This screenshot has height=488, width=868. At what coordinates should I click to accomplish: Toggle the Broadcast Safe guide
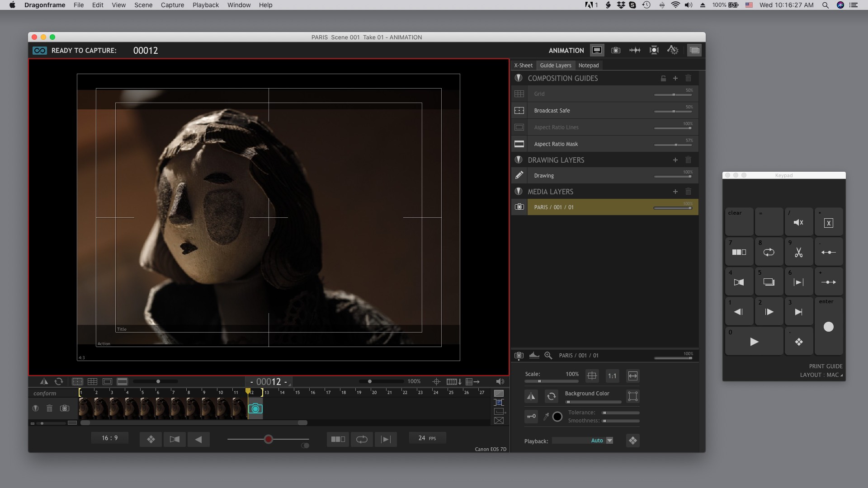coord(519,111)
